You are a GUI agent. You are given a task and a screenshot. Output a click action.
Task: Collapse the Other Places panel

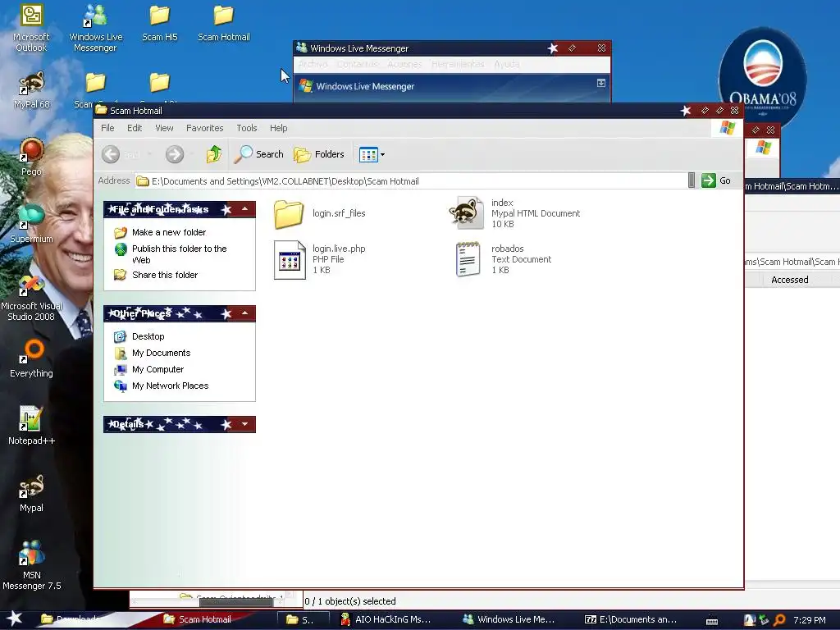pos(244,313)
